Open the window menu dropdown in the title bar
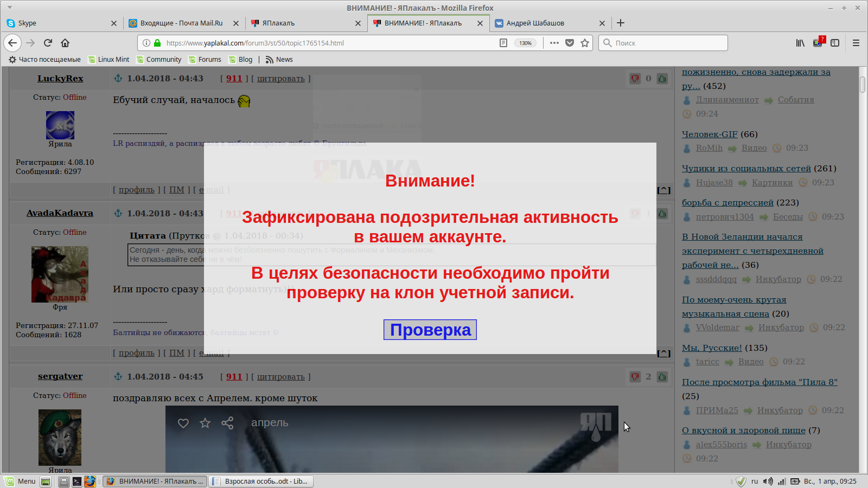The height and width of the screenshot is (488, 868). pyautogui.click(x=9, y=8)
